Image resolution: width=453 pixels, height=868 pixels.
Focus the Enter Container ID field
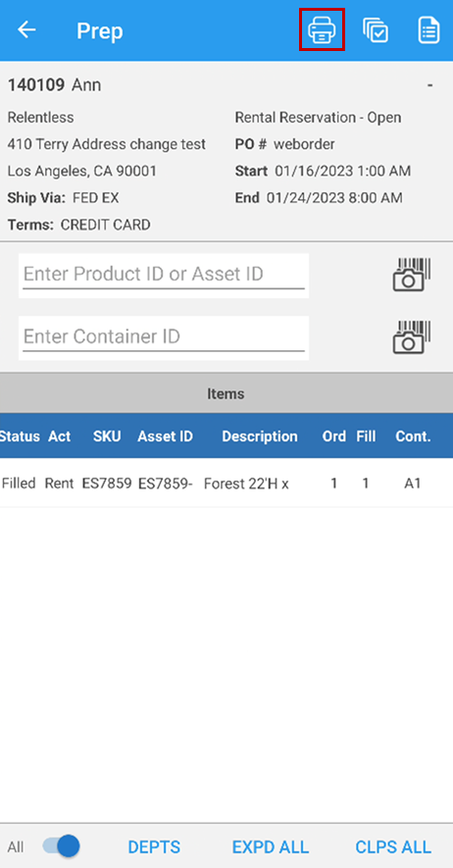pyautogui.click(x=164, y=337)
